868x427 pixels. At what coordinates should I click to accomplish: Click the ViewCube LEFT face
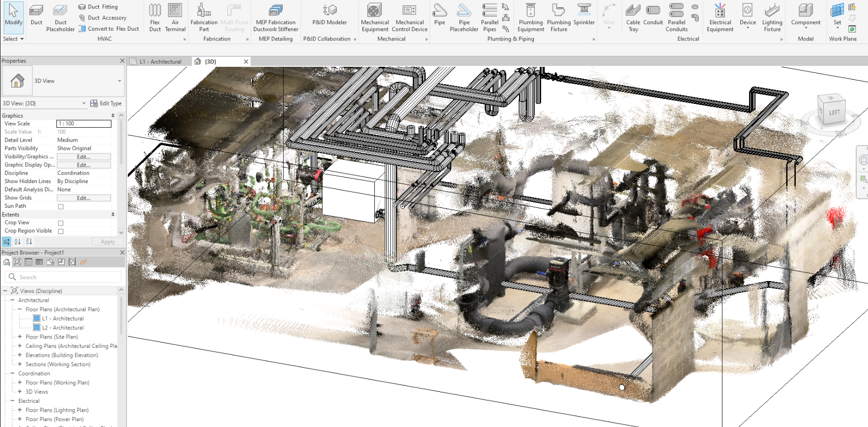pos(834,112)
